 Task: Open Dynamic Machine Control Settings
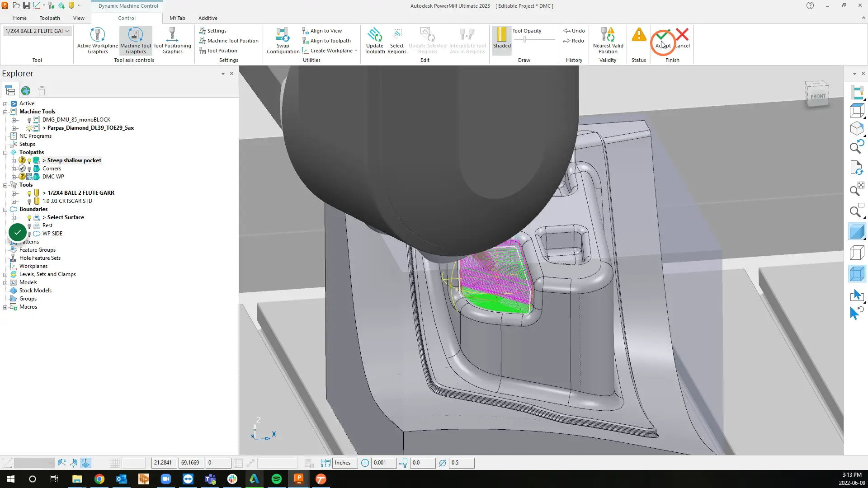212,31
